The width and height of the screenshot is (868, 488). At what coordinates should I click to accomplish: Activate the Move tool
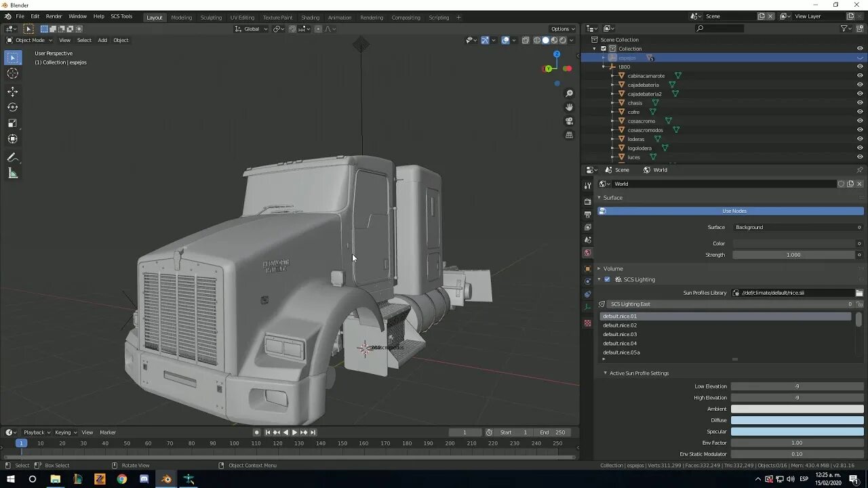[x=12, y=91]
